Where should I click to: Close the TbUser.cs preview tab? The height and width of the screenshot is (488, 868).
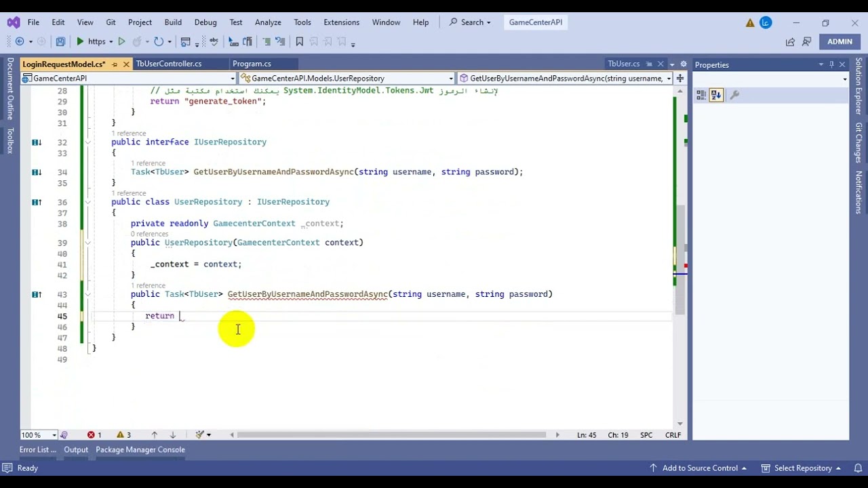[x=660, y=64]
